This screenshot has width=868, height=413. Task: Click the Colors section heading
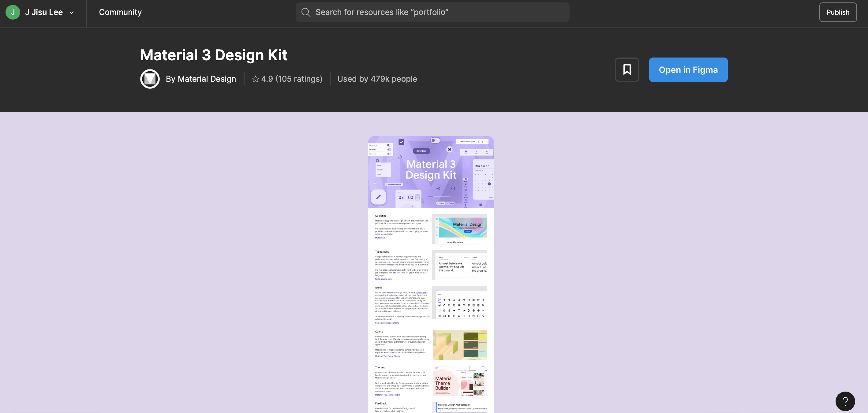click(379, 332)
